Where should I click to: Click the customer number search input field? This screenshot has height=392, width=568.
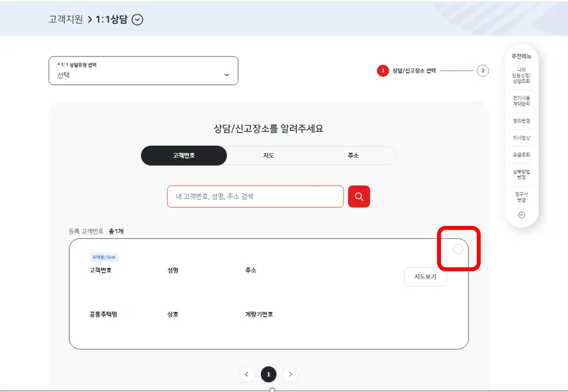coord(255,196)
